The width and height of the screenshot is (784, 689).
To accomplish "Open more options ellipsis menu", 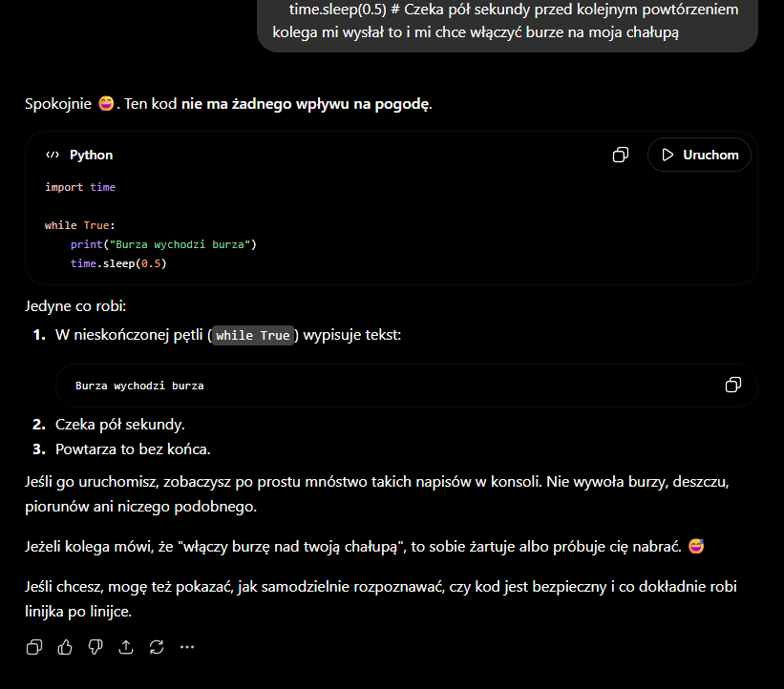I will coord(187,647).
